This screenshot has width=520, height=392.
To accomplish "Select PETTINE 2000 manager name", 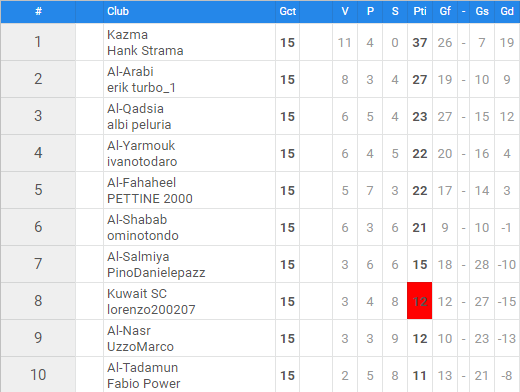I will tap(150, 199).
